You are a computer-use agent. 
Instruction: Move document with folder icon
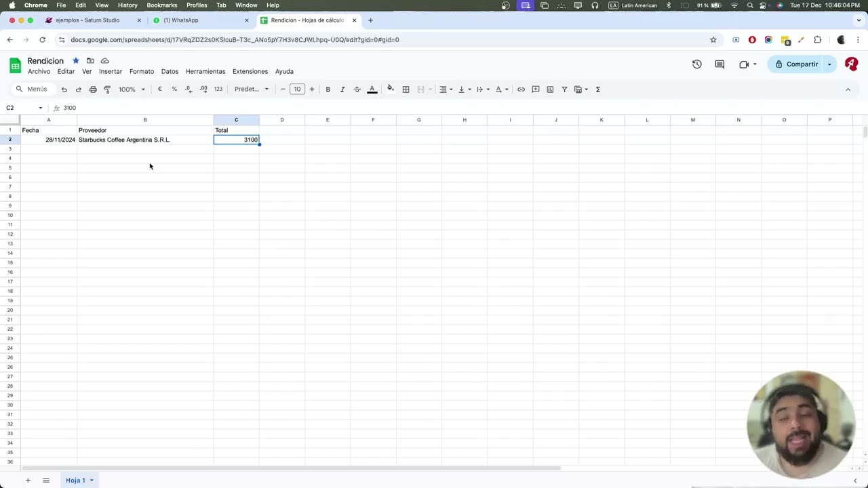tap(90, 61)
